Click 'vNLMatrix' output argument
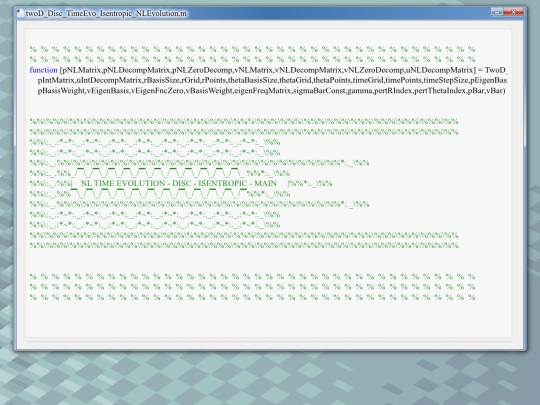The width and height of the screenshot is (540, 405). 253,70
